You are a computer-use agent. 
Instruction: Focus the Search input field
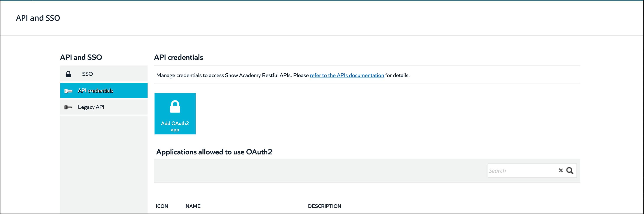(x=522, y=171)
